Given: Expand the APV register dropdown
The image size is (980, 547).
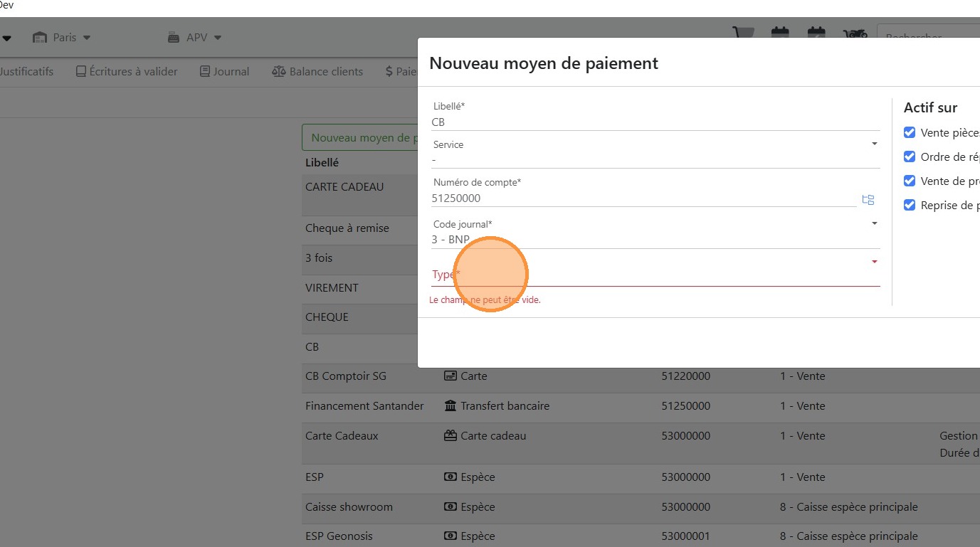Looking at the screenshot, I should pos(194,37).
